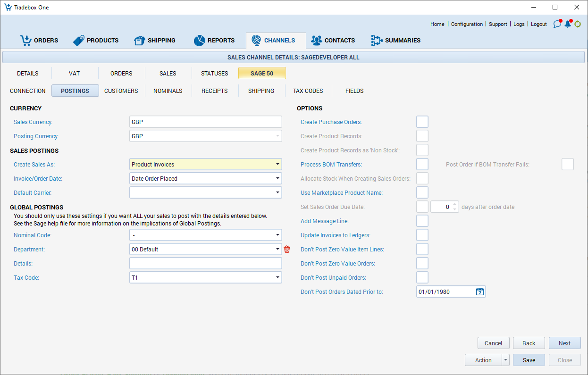Open the Customers sub-tab
Image resolution: width=588 pixels, height=375 pixels.
click(121, 91)
